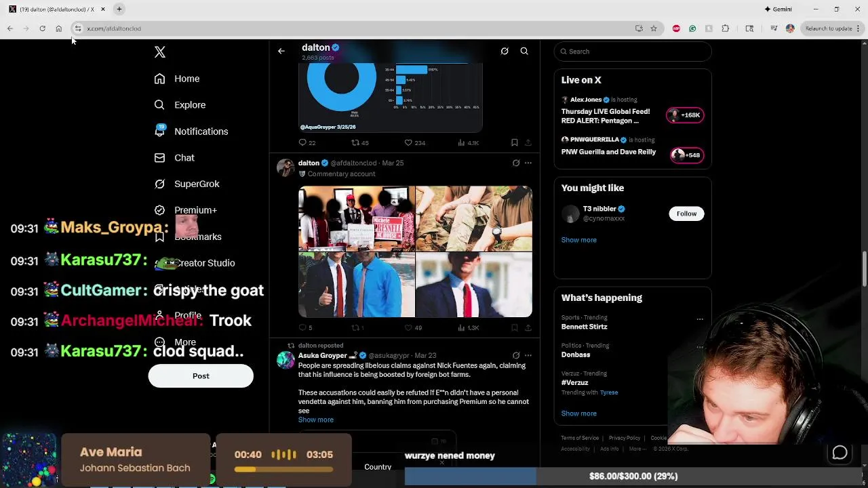The image size is (868, 488).
Task: Click the $86.00/$300.00 donation goal bar
Action: [633, 476]
